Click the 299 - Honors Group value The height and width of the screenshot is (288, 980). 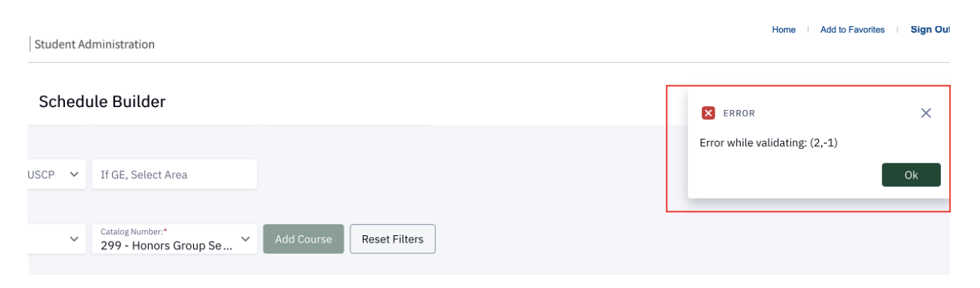click(167, 245)
